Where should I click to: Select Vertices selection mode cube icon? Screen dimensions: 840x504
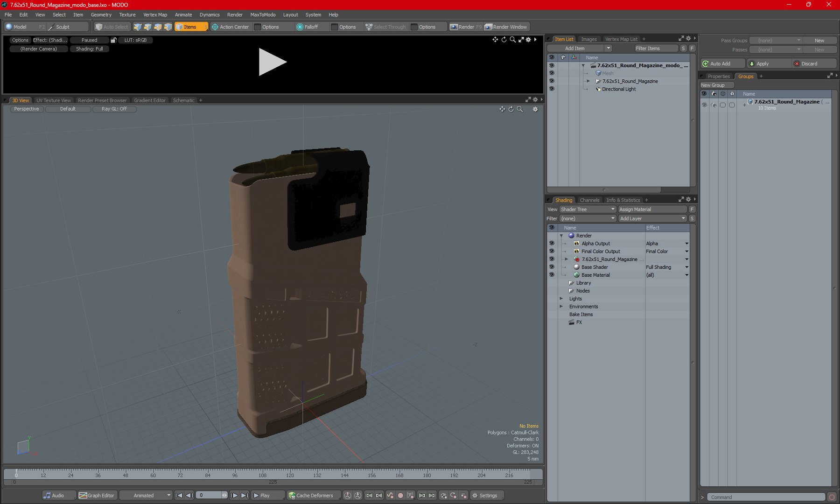[138, 27]
